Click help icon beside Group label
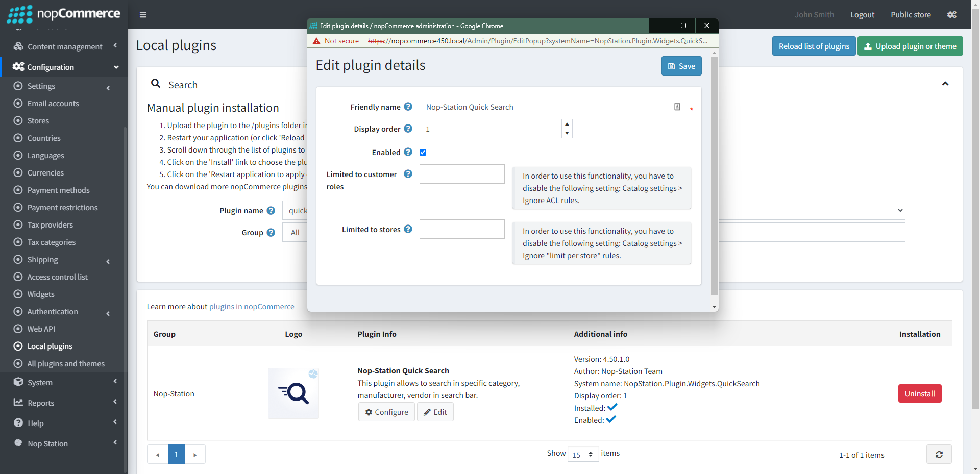 coord(271,233)
